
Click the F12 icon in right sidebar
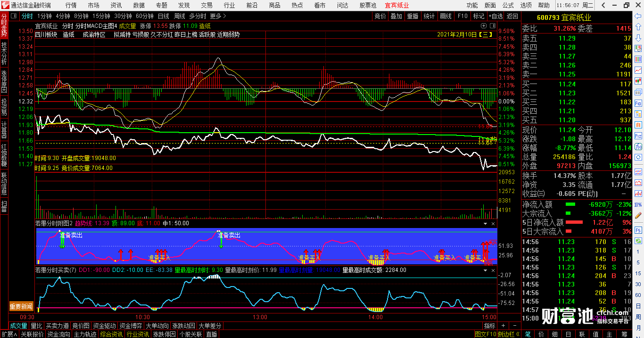click(638, 135)
